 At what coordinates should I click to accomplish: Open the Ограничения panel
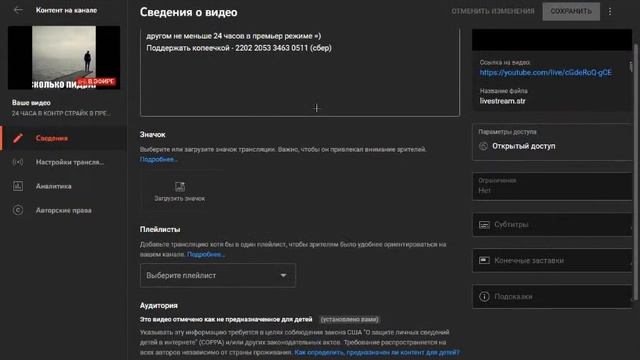point(552,186)
